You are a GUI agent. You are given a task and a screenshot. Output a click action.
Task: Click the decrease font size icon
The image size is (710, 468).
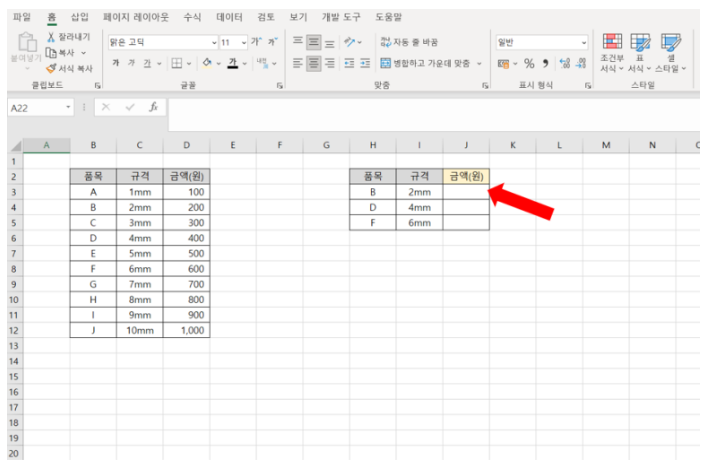pyautogui.click(x=273, y=42)
